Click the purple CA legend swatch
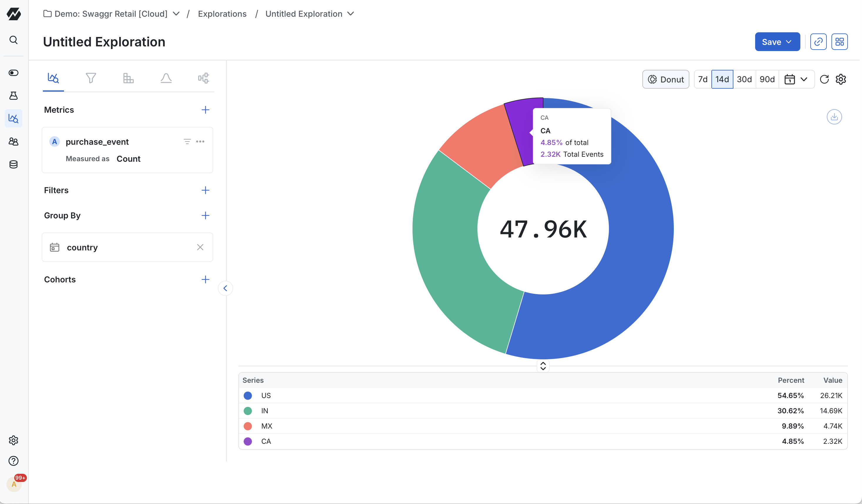 pos(248,441)
